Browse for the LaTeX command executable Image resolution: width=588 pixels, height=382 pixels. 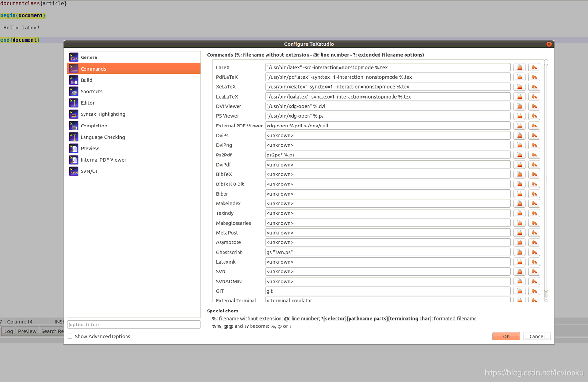pos(519,67)
